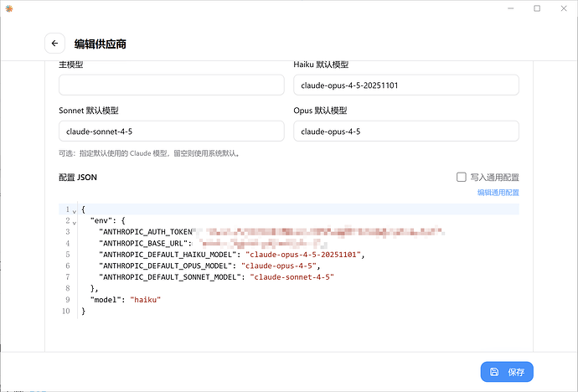Save the provider with 保存 button

507,372
